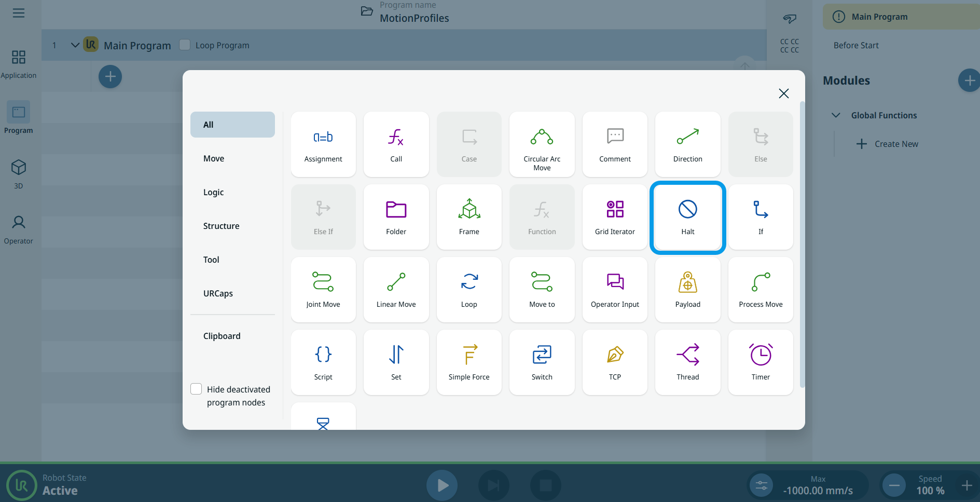Click Create New global function

887,144
